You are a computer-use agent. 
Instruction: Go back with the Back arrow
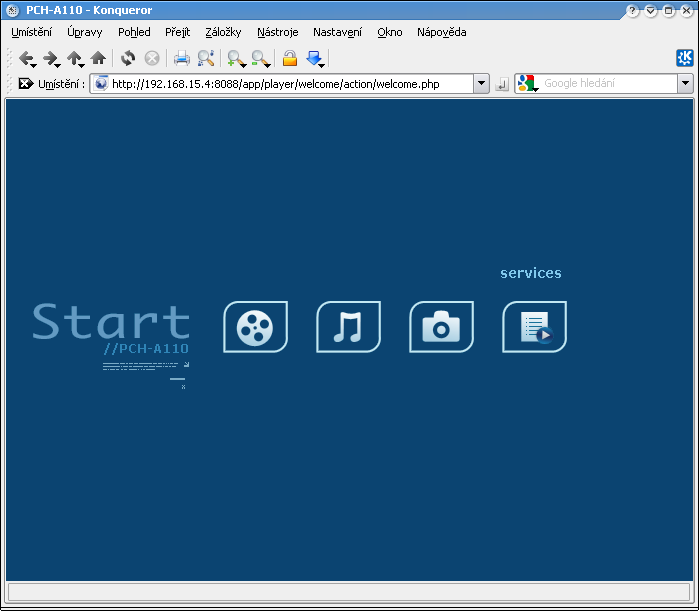(27, 58)
